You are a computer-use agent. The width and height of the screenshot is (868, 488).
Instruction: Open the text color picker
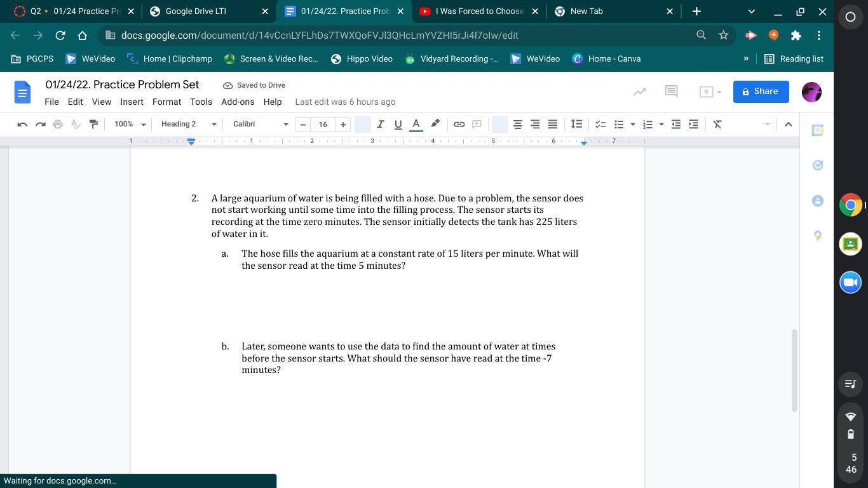point(416,124)
